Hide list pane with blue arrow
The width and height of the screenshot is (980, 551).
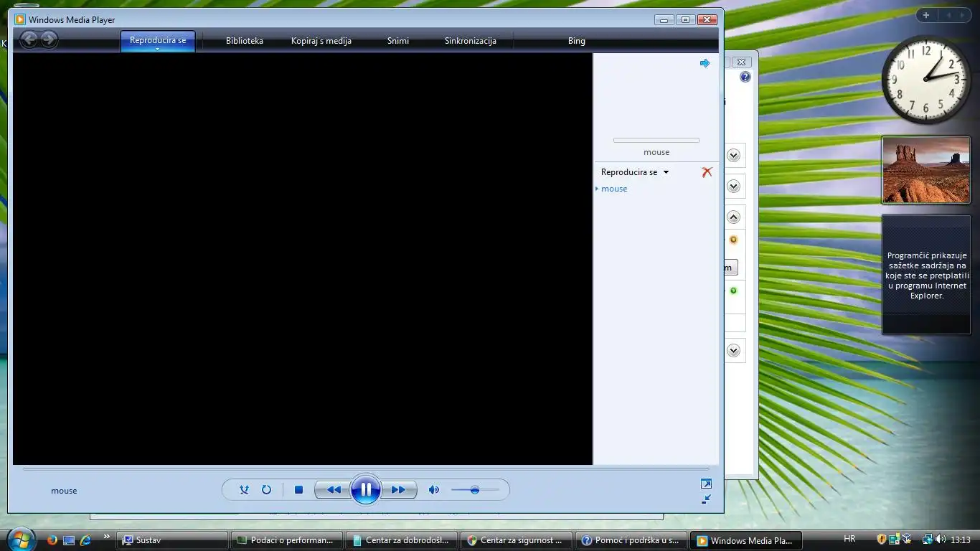point(705,63)
